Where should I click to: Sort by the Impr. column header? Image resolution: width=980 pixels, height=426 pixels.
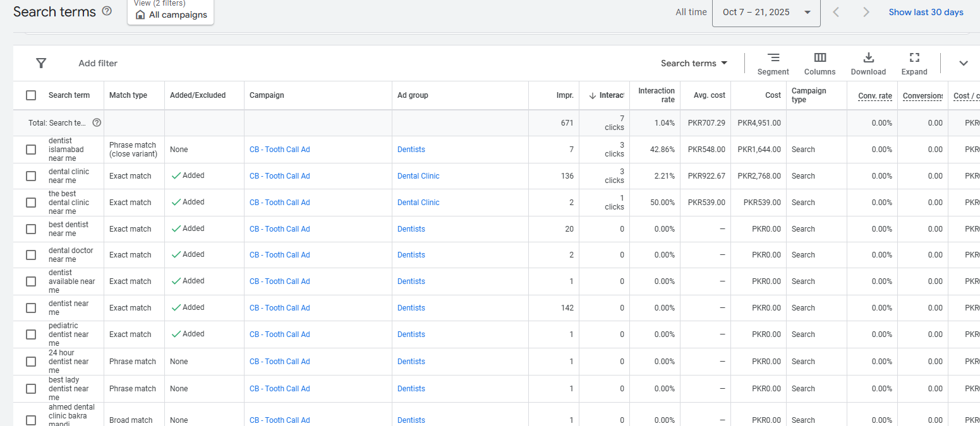pos(565,95)
